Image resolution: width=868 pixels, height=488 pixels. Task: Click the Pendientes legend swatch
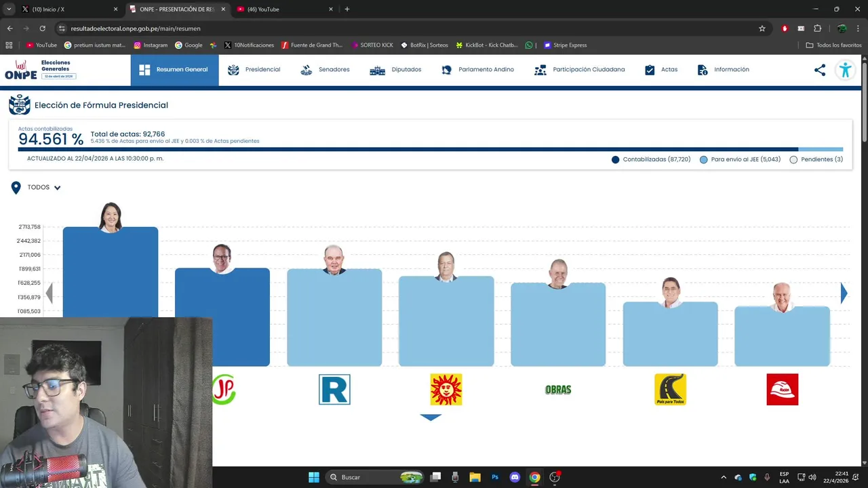793,160
